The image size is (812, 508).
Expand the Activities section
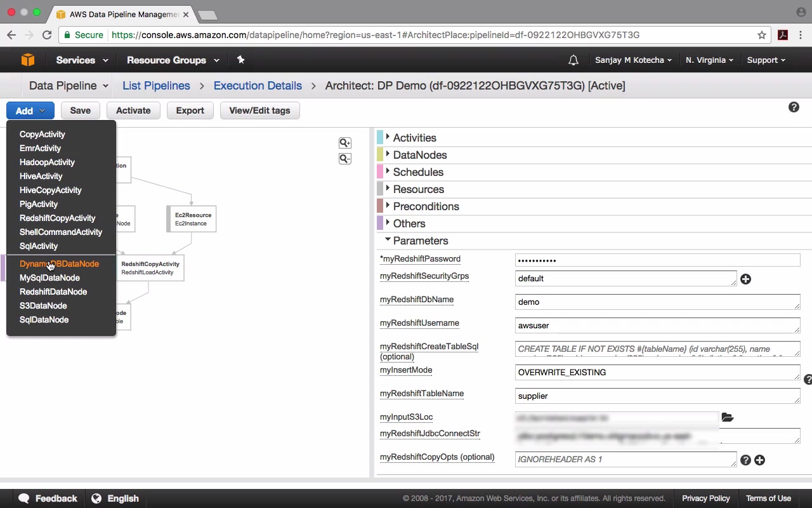click(414, 138)
